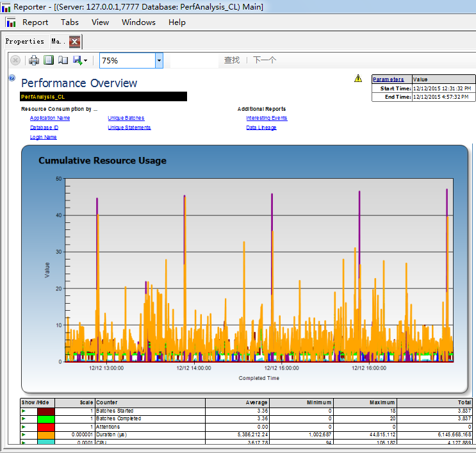Click Duration average 5,386,212.24
This screenshot has width=476, height=453.
point(252,435)
